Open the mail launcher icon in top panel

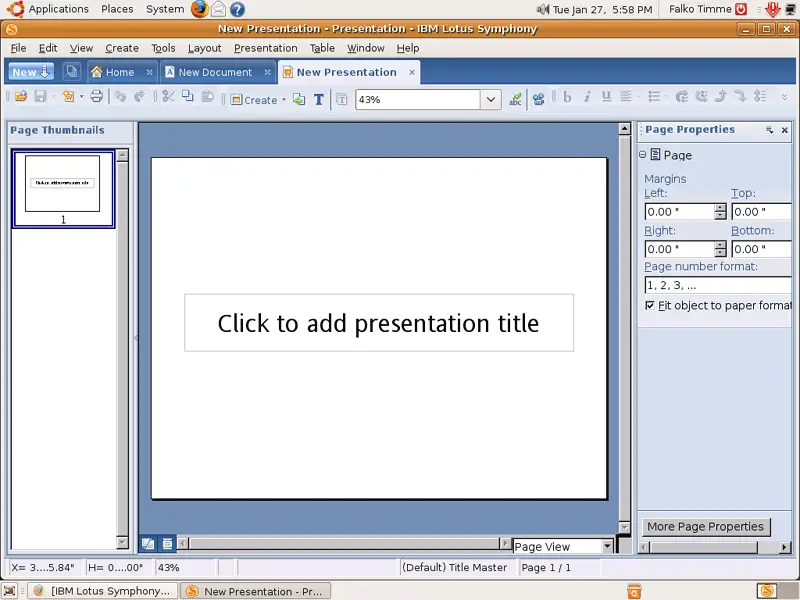coord(218,9)
